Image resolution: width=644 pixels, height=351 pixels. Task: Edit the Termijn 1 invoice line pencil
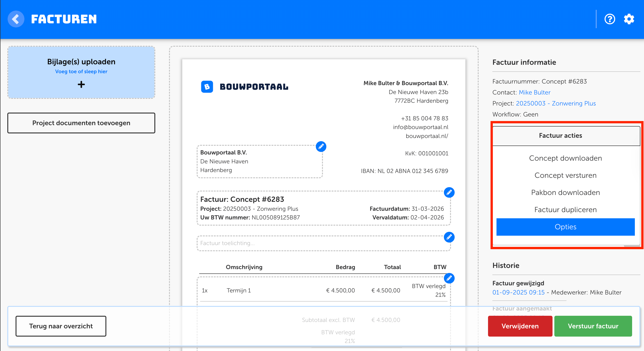[449, 278]
